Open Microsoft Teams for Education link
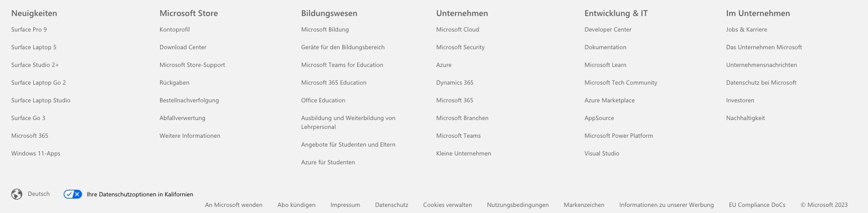Viewport: 868px width, 213px height. (342, 65)
